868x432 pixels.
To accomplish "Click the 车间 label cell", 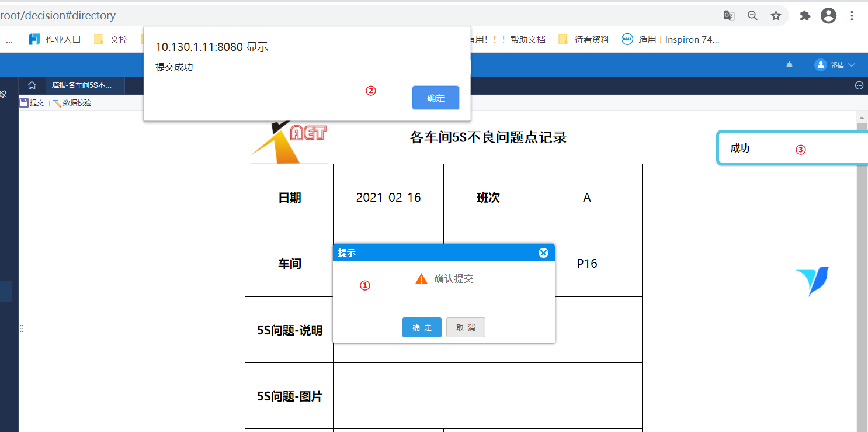I will click(x=289, y=264).
